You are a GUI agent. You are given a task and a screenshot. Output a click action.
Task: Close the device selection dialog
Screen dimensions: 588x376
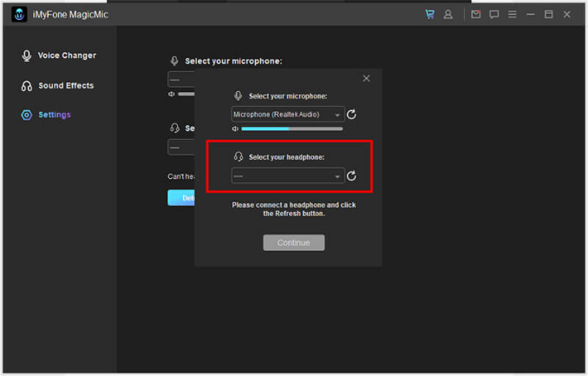366,78
